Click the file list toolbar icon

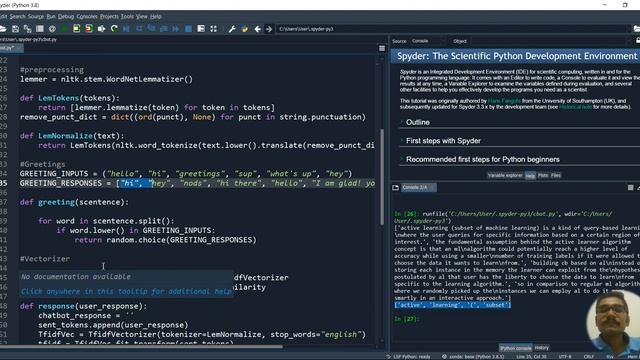(x=40, y=29)
